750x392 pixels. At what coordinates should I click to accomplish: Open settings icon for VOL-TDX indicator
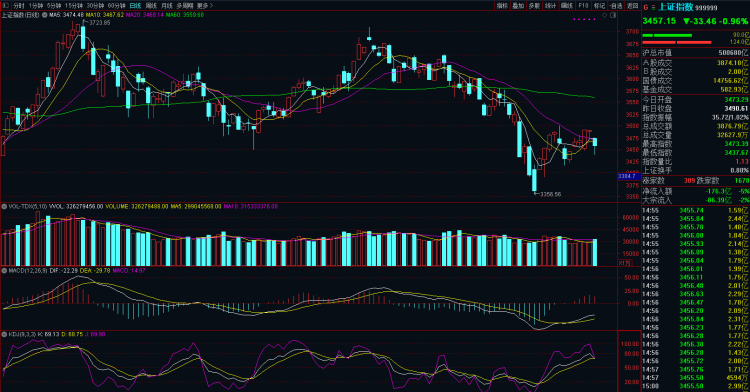(4, 207)
